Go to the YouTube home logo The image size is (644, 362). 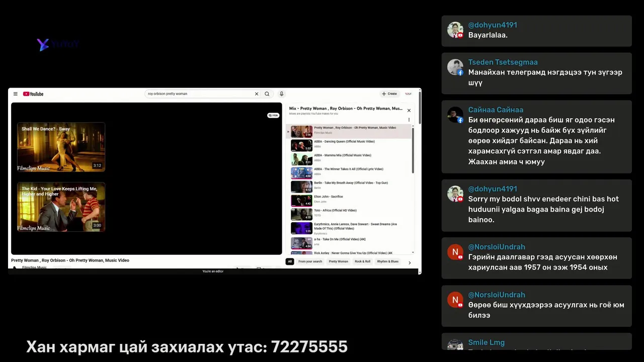pyautogui.click(x=33, y=94)
